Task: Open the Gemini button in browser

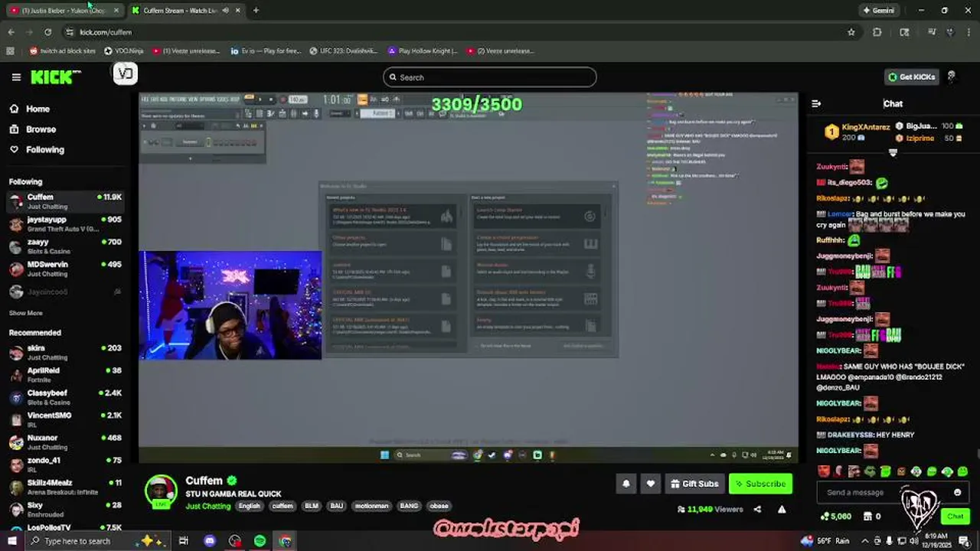Action: [x=878, y=11]
